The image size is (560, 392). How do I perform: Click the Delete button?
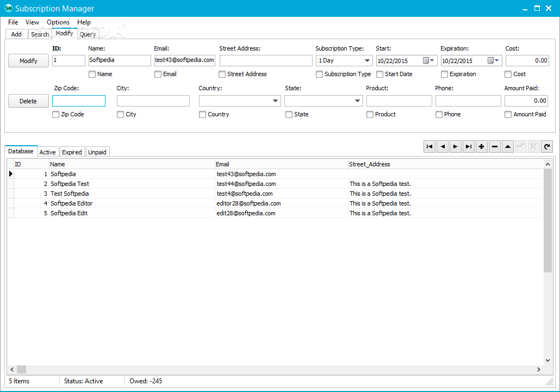tap(29, 101)
